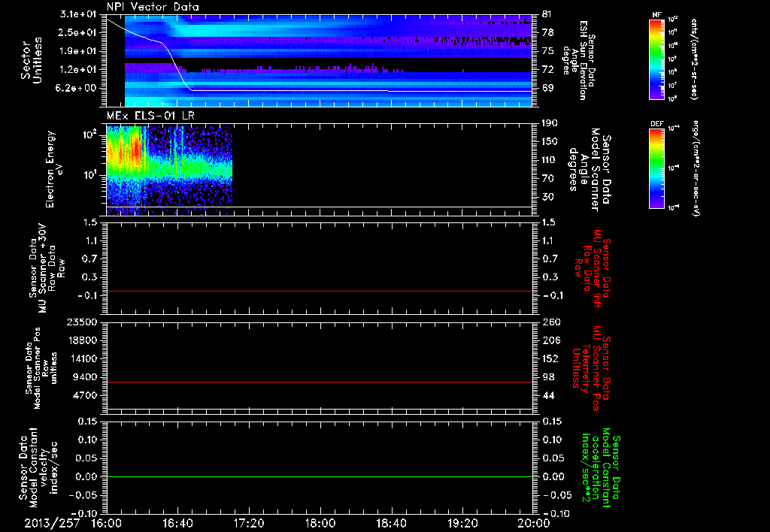
Task: Click the green velocity trace line
Action: 320,476
